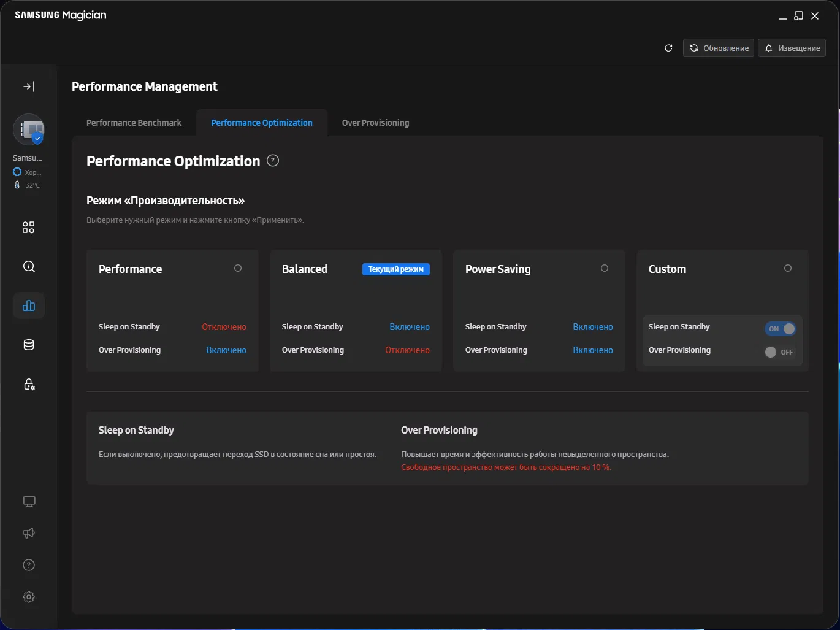Open the megaphone notices icon

[29, 533]
